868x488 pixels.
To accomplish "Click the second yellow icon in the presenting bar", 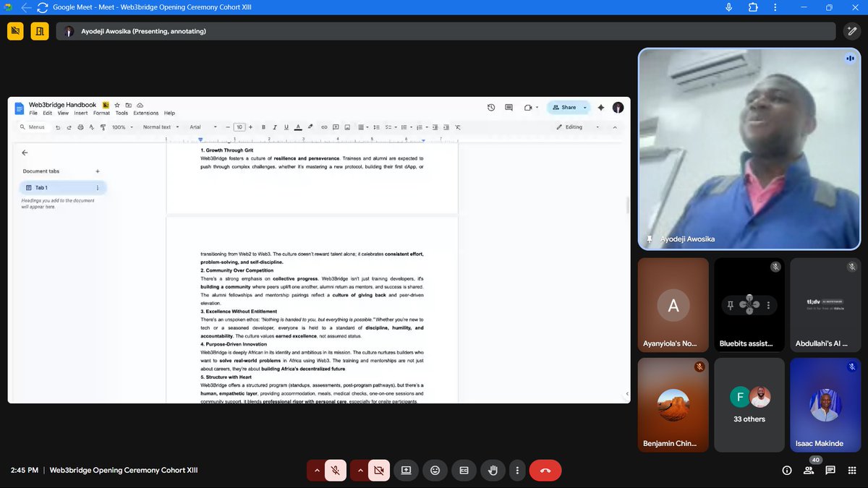I will point(39,31).
